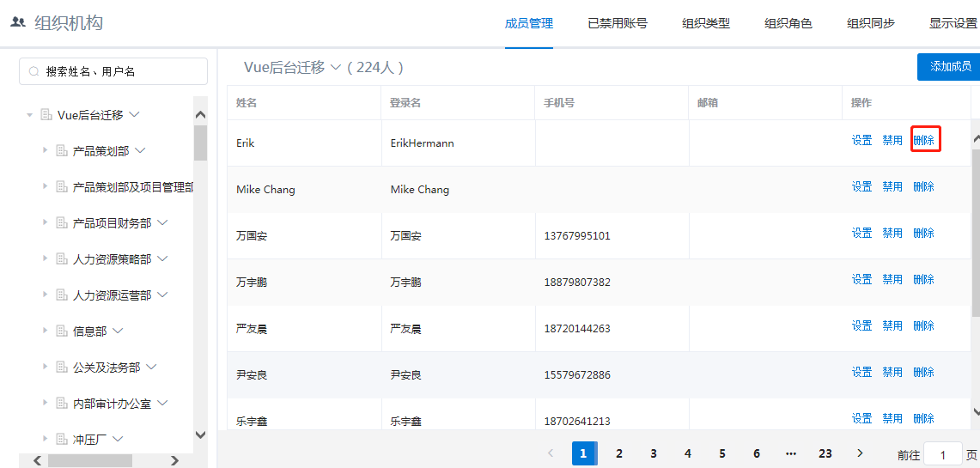The width and height of the screenshot is (980, 468).
Task: Go to page 3
Action: [x=653, y=453]
